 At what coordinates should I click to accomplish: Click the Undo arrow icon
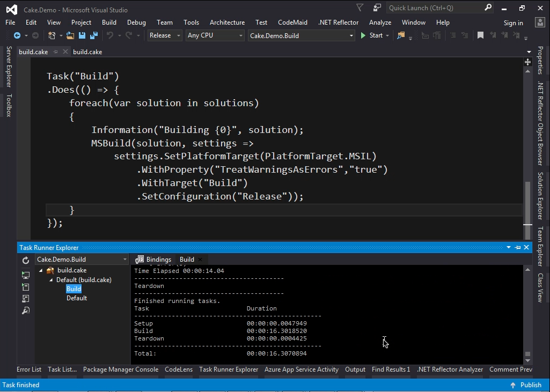click(x=110, y=35)
